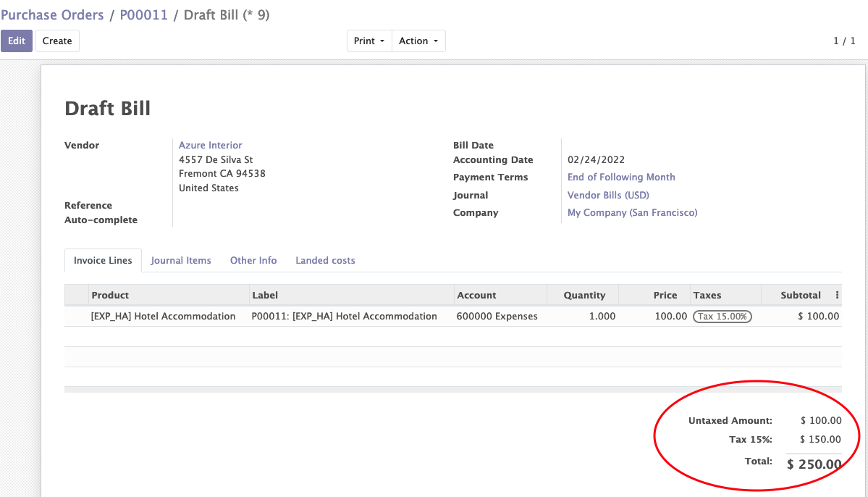Select the Invoice Lines tab
This screenshot has width=868, height=497.
(x=102, y=260)
